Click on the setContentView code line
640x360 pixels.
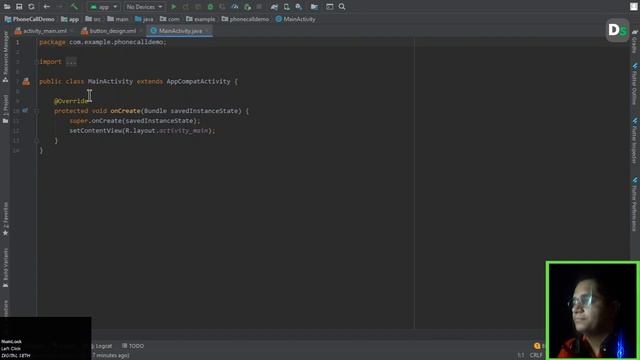(142, 131)
